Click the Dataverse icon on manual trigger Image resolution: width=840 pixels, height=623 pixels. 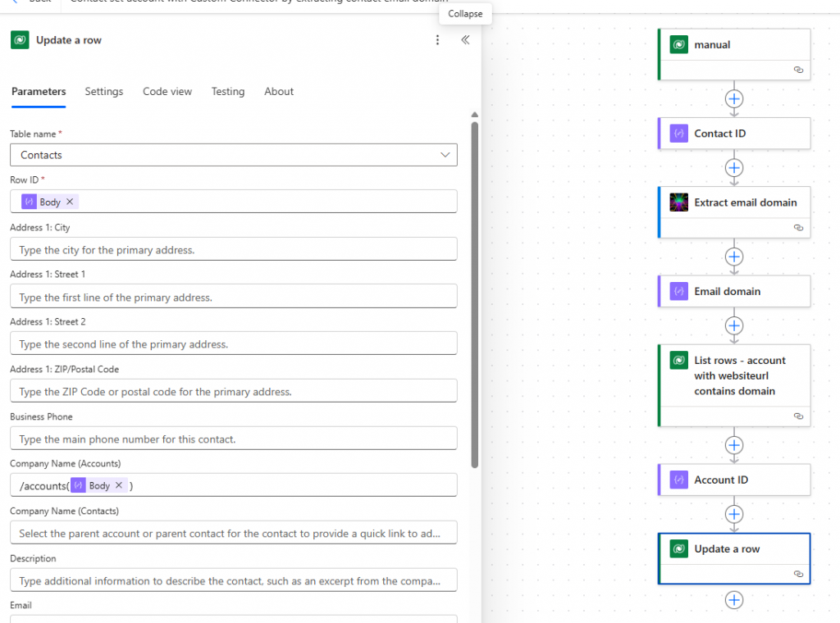[678, 45]
